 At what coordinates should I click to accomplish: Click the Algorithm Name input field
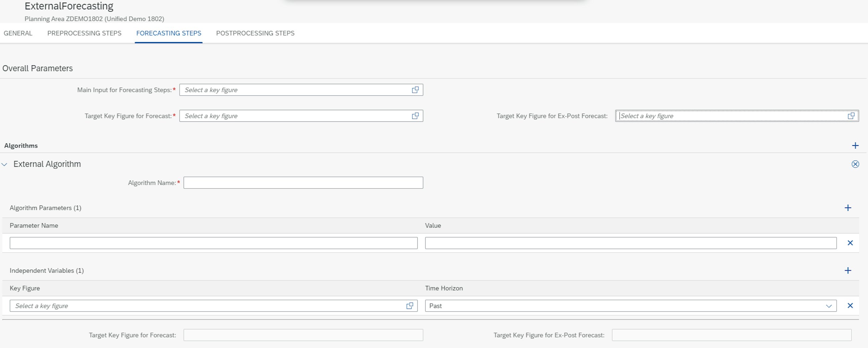303,183
